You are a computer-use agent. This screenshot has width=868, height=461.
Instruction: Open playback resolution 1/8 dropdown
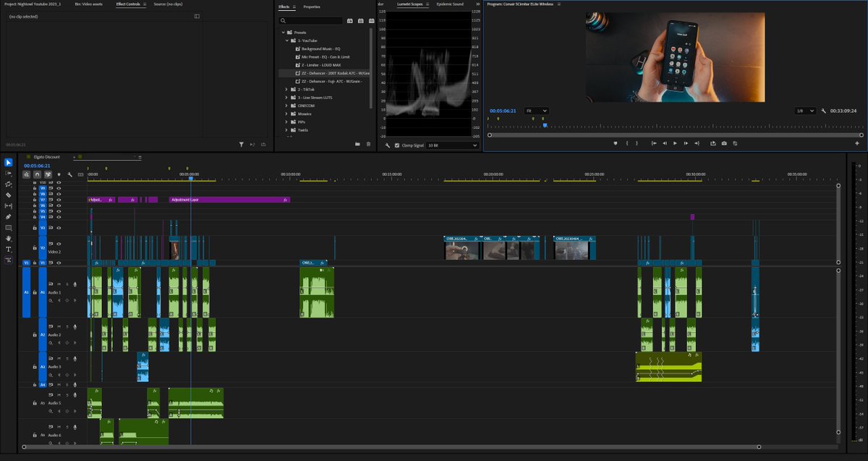click(805, 111)
